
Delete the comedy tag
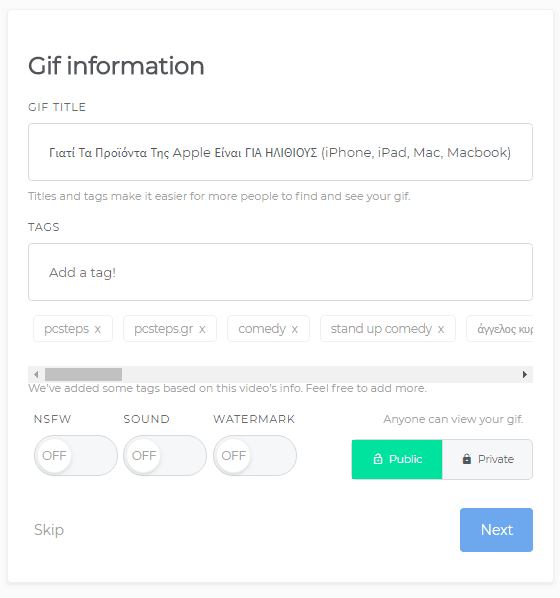pyautogui.click(x=294, y=329)
